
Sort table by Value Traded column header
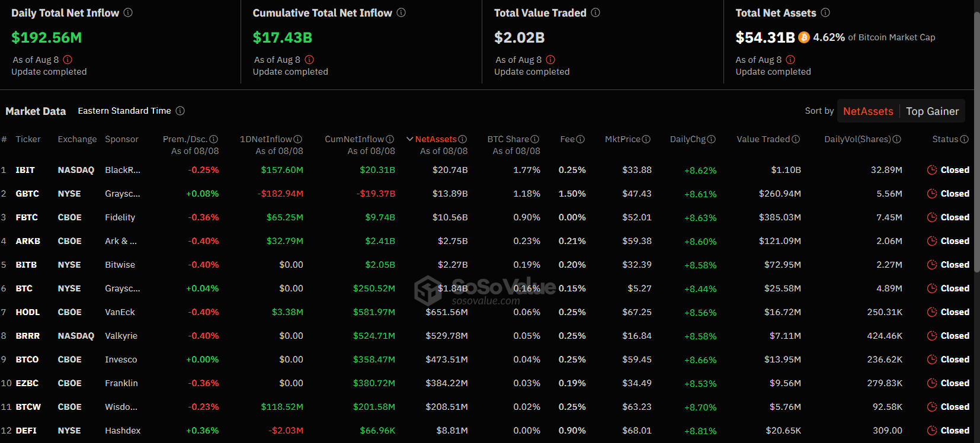point(763,139)
